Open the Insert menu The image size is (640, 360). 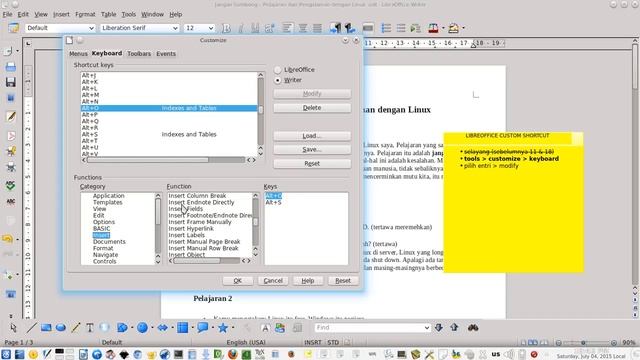(61, 14)
